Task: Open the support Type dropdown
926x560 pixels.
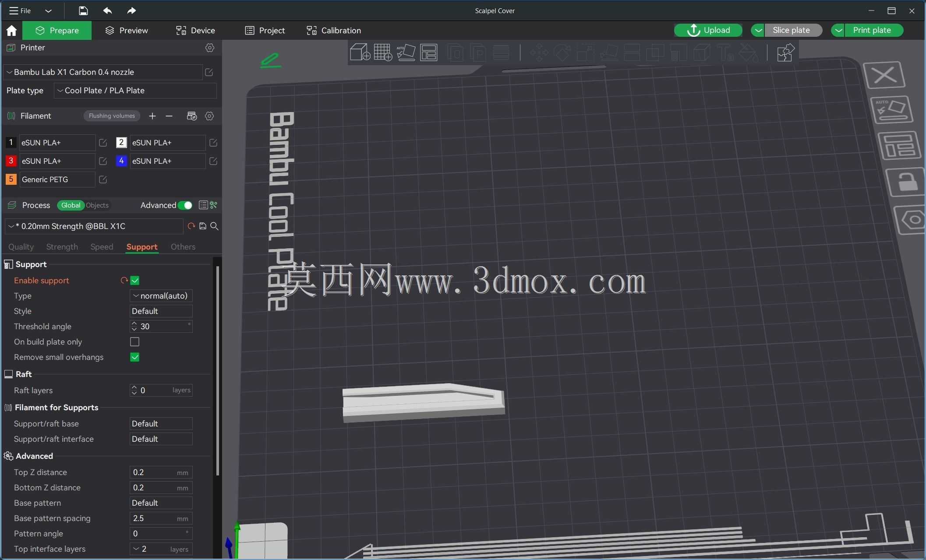Action: 161,296
